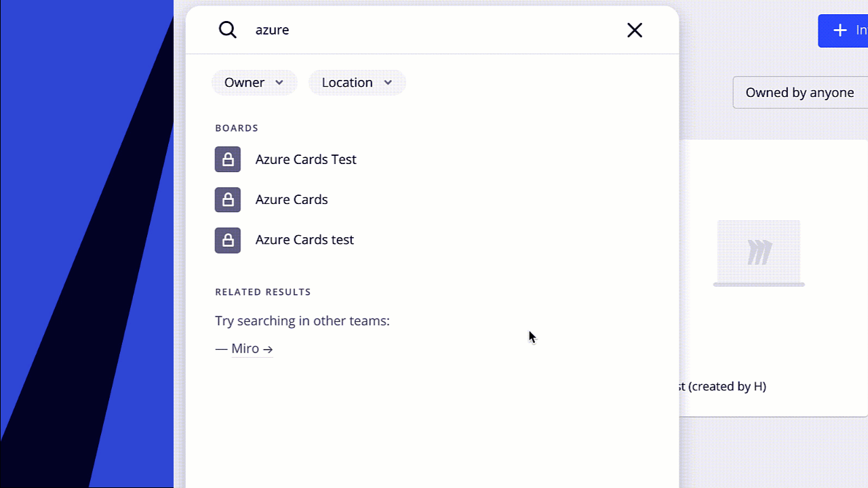The height and width of the screenshot is (488, 868).
Task: Click the plus icon on the blue button
Action: 840,30
